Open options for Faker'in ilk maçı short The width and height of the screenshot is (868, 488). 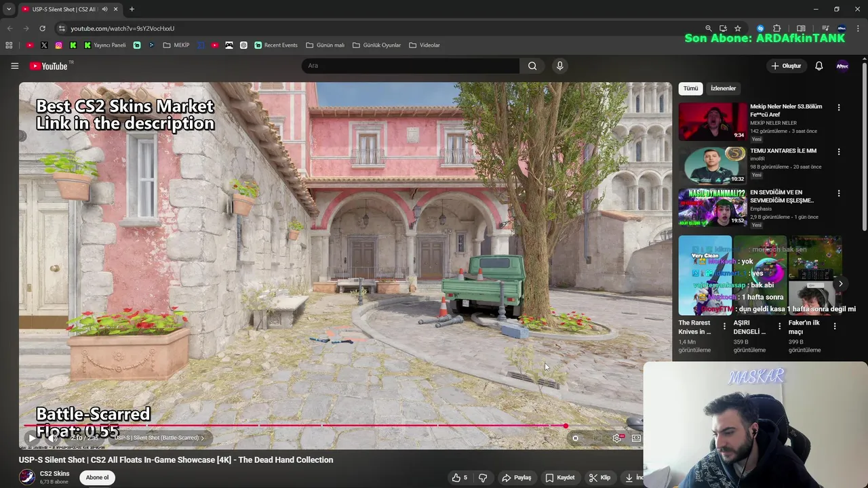pos(835,326)
